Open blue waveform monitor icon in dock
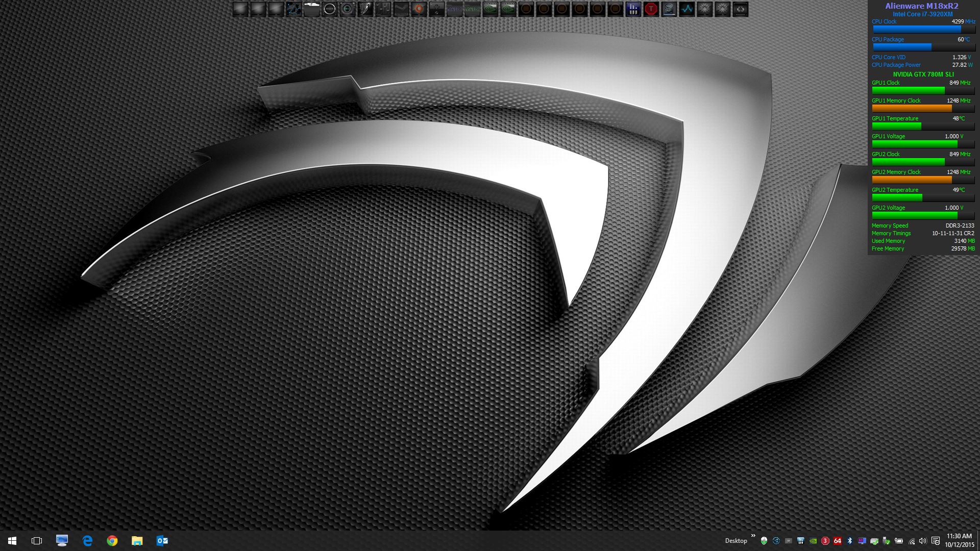 point(687,9)
